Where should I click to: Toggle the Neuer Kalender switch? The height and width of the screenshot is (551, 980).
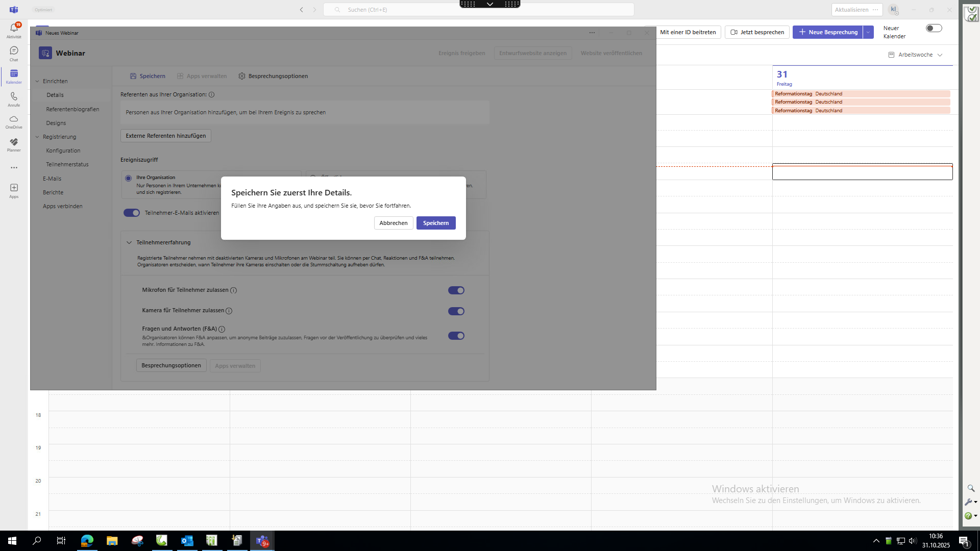[x=934, y=29]
